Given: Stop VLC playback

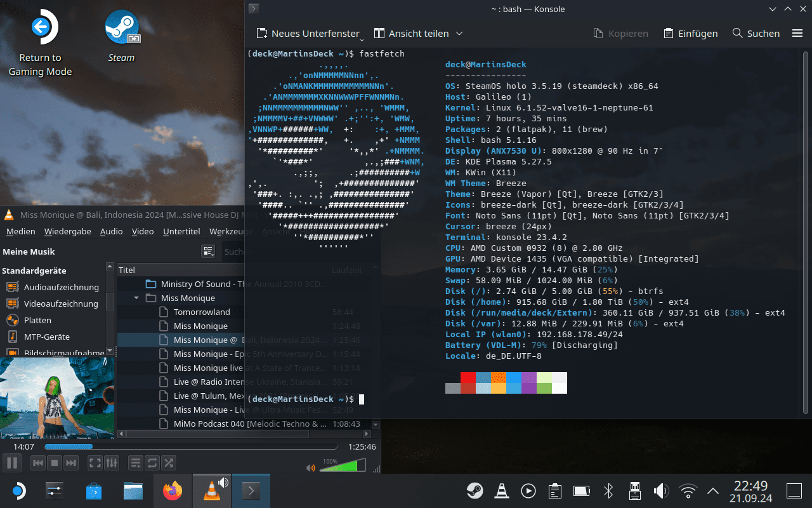Looking at the screenshot, I should pos(55,463).
